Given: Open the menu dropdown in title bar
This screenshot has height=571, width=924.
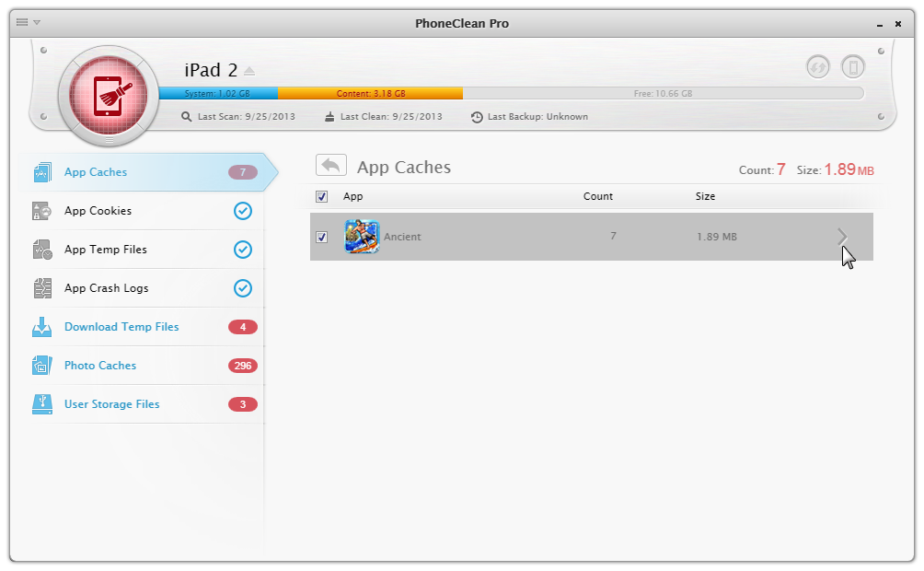Looking at the screenshot, I should coord(29,22).
